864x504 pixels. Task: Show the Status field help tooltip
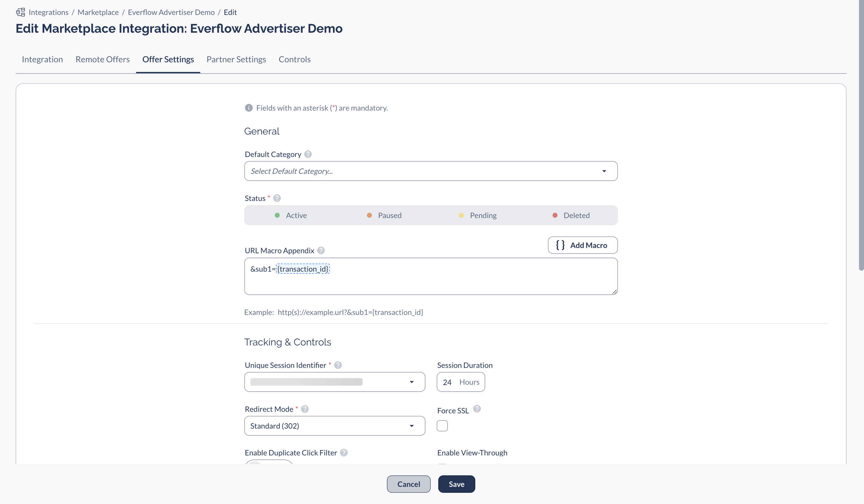tap(277, 198)
